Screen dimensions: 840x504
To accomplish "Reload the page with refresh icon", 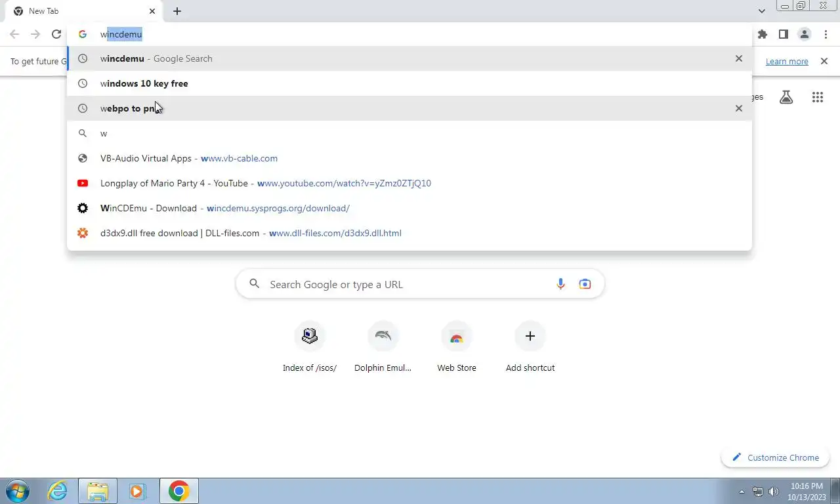I will (56, 34).
